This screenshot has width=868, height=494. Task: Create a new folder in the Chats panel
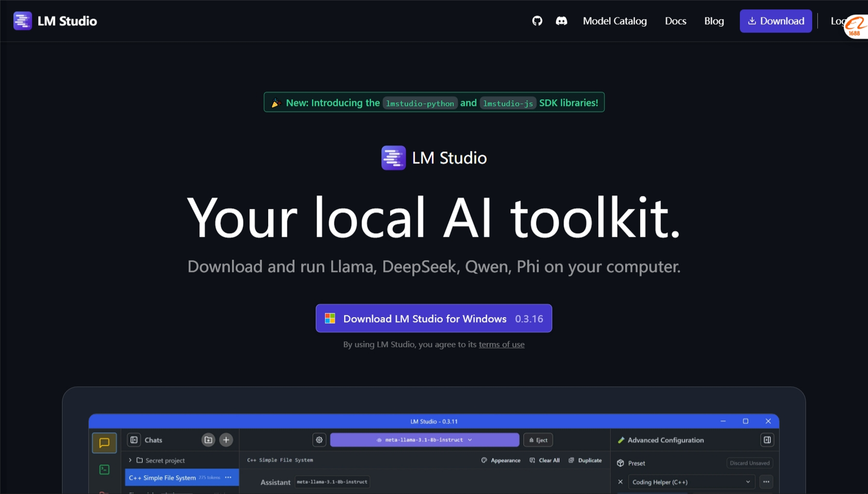[x=208, y=440]
